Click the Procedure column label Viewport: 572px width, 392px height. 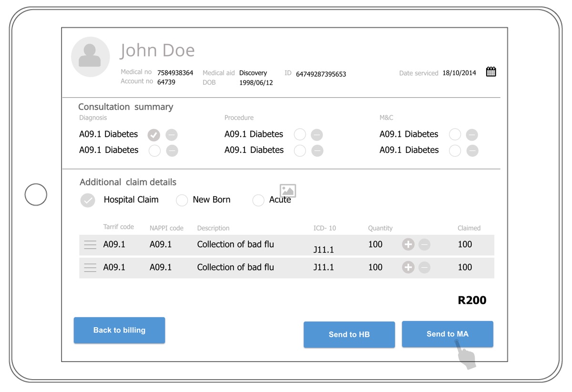click(239, 118)
